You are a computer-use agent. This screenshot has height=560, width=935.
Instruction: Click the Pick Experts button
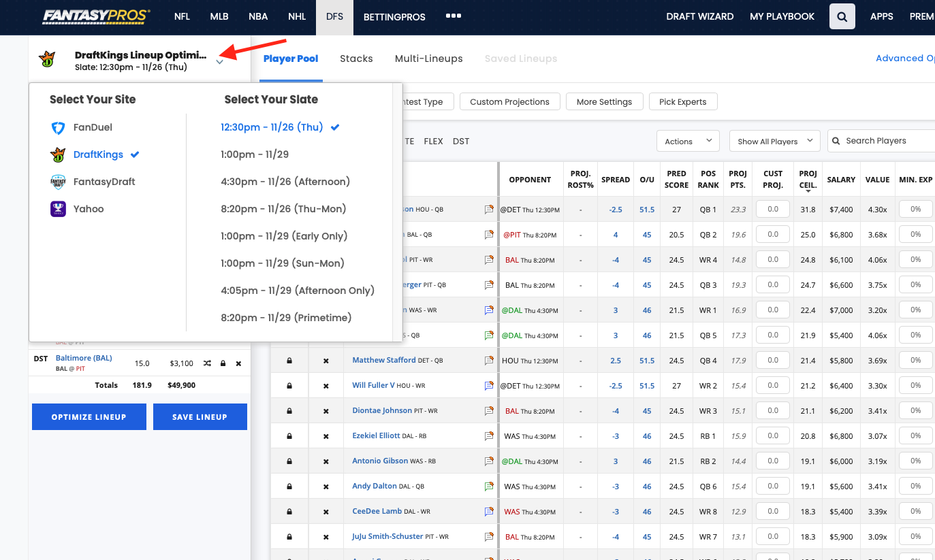coord(683,101)
